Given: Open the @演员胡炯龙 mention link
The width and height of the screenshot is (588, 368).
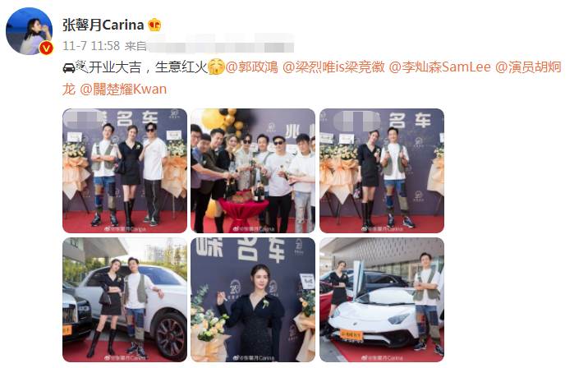Looking at the screenshot, I should (528, 67).
